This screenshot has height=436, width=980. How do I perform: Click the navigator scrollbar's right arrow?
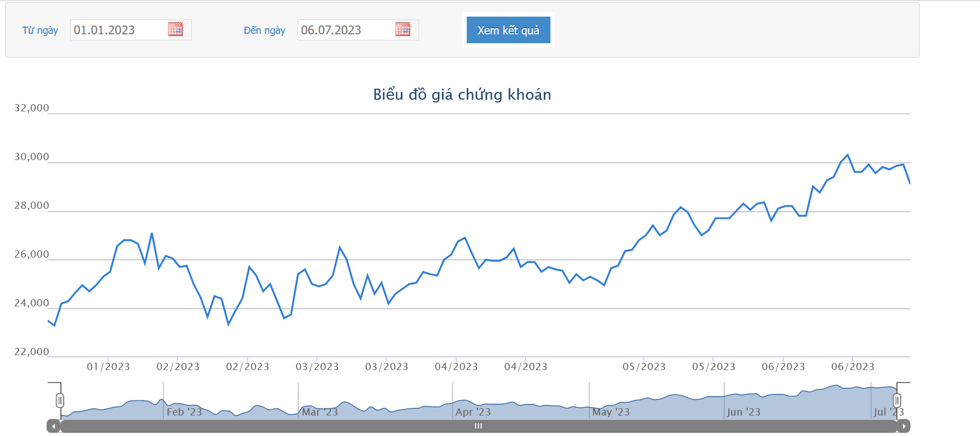[x=904, y=426]
